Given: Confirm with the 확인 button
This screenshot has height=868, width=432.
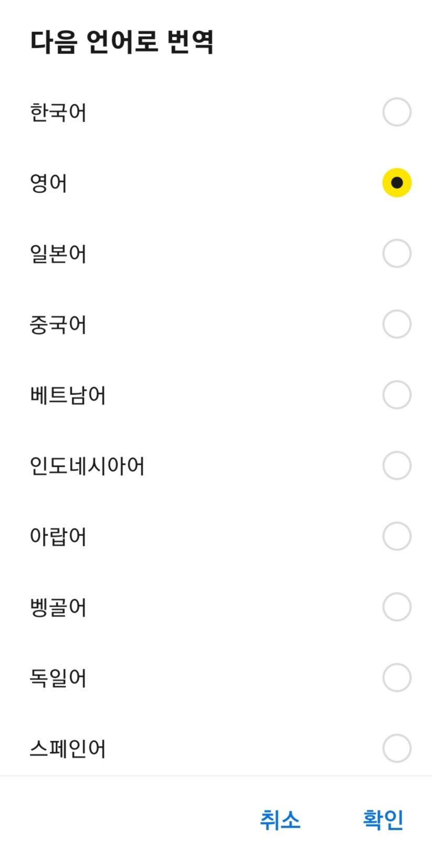Looking at the screenshot, I should (x=383, y=820).
